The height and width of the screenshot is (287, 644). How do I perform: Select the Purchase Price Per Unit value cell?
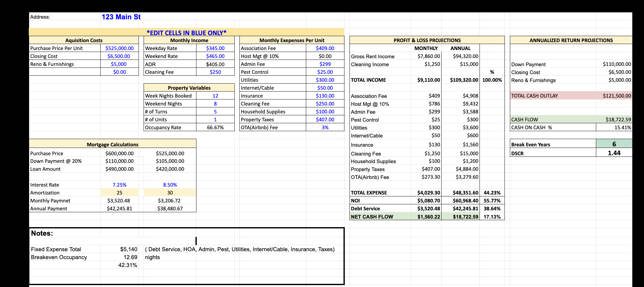click(119, 48)
